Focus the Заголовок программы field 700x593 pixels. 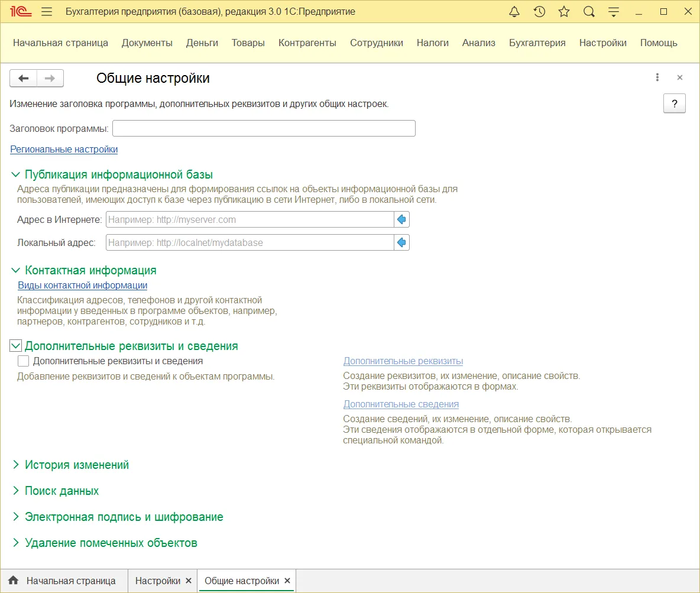coord(264,128)
